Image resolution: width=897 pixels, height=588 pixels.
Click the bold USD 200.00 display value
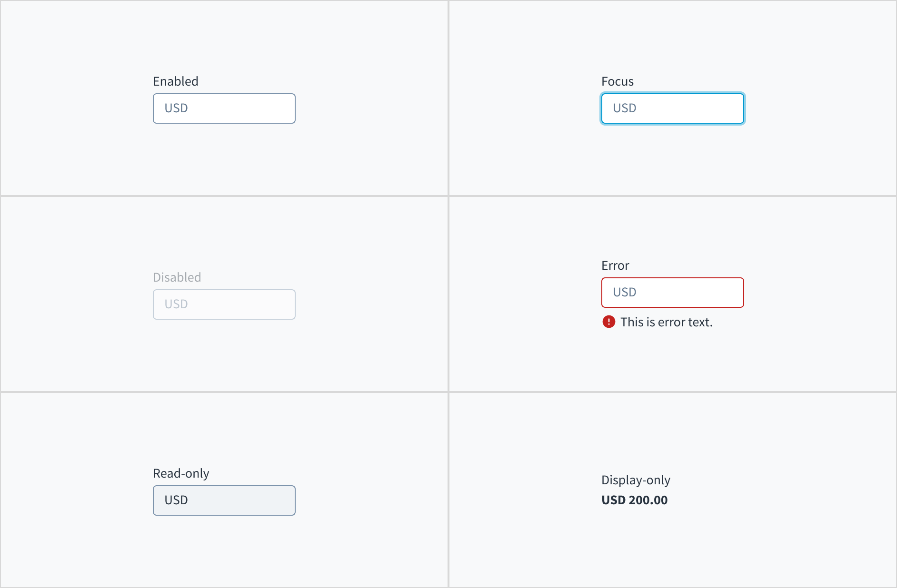634,500
